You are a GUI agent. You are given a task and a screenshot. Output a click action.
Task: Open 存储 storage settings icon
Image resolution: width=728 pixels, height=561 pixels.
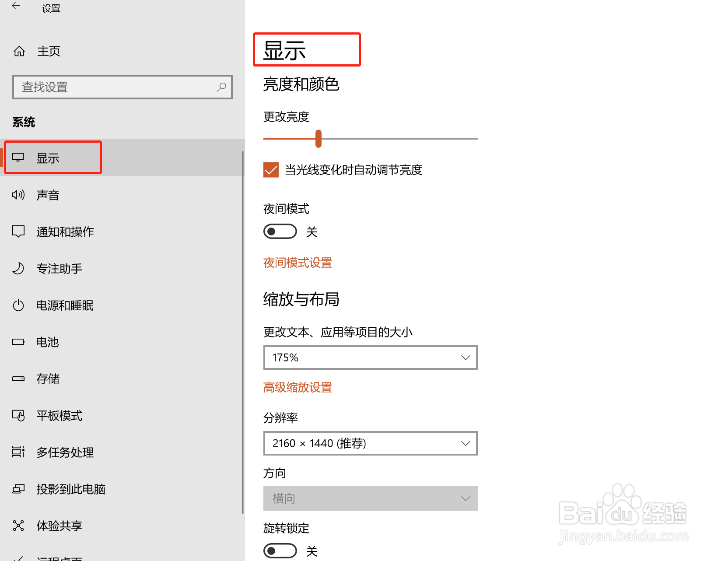click(x=18, y=379)
